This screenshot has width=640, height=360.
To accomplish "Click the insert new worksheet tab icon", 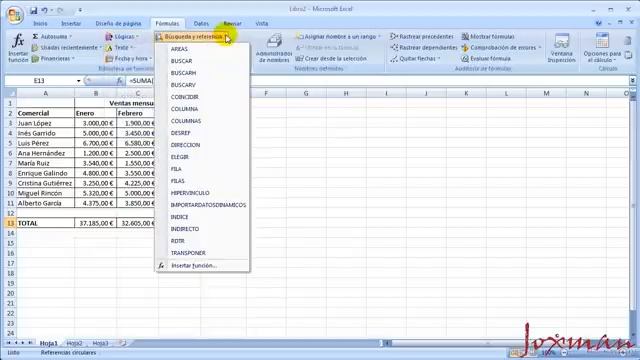I will pyautogui.click(x=122, y=343).
